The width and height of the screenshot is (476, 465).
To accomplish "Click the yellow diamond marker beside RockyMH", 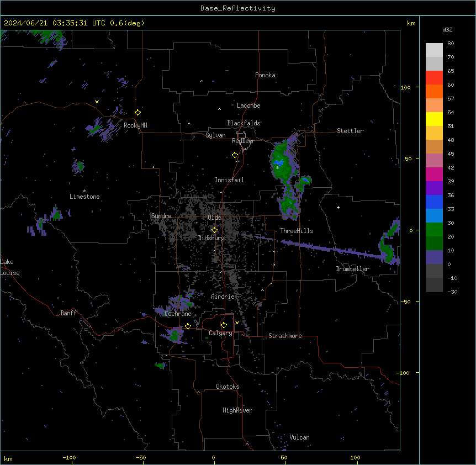I will (137, 112).
